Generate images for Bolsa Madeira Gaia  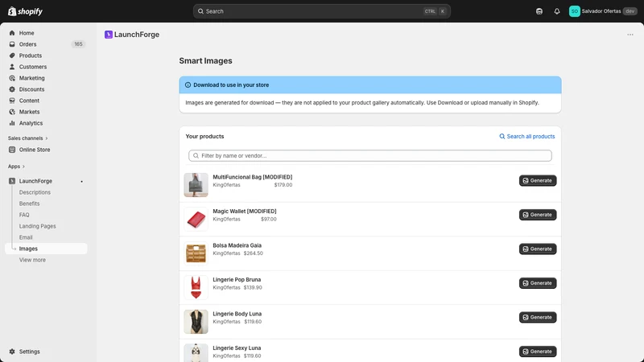pos(538,249)
